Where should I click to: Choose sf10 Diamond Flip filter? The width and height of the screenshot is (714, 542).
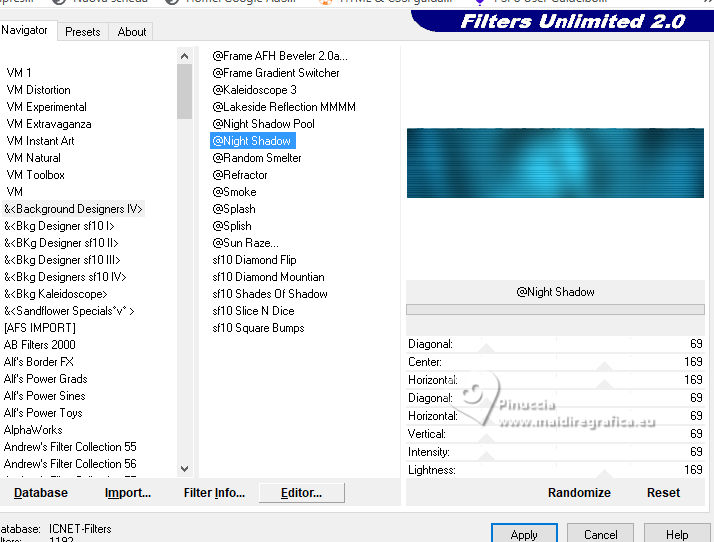254,260
